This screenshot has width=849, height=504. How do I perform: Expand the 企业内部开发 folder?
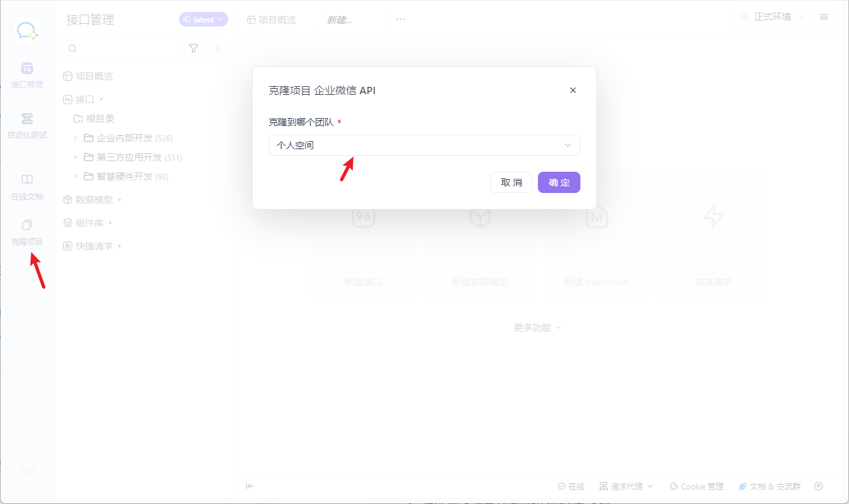click(76, 138)
